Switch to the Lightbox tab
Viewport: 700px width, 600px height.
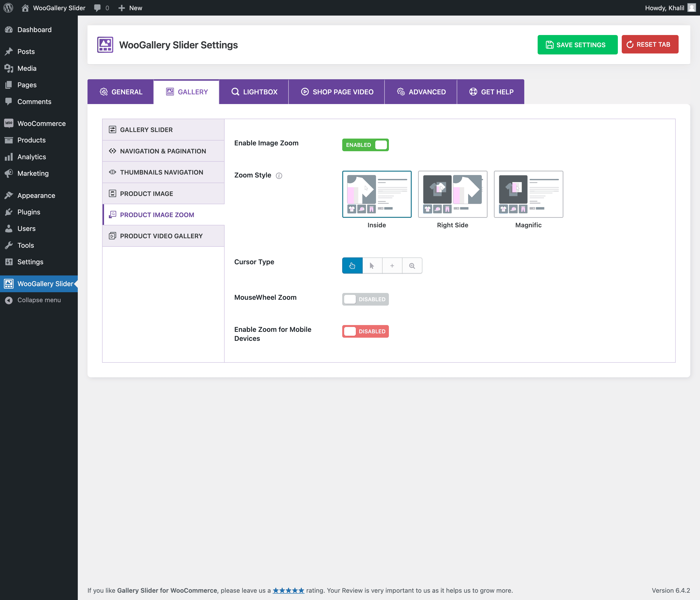click(254, 92)
